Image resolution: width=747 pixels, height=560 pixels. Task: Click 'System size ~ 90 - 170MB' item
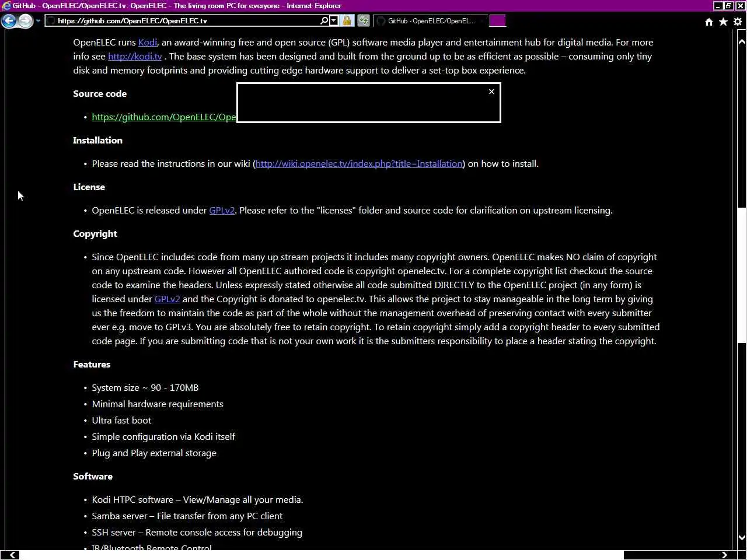pos(145,388)
